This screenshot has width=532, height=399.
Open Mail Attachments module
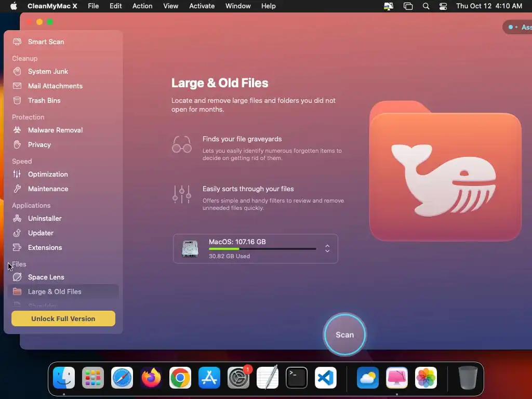coord(63,86)
